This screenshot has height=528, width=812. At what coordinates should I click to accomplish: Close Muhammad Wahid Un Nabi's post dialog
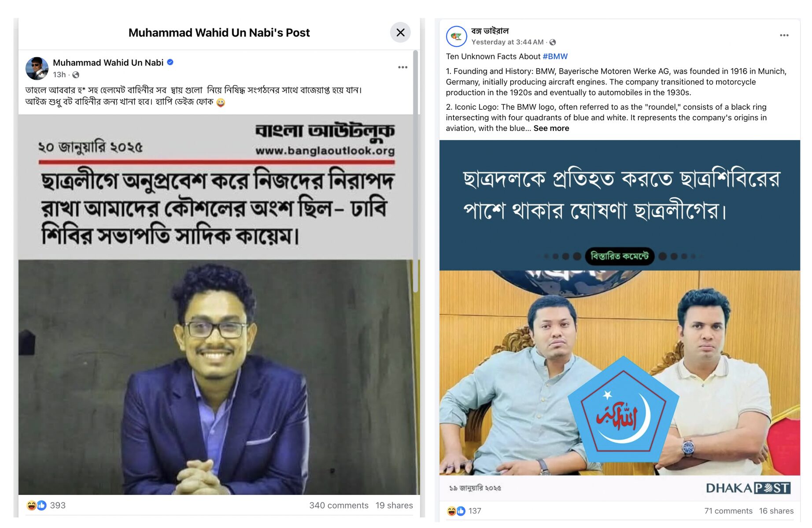(x=400, y=33)
